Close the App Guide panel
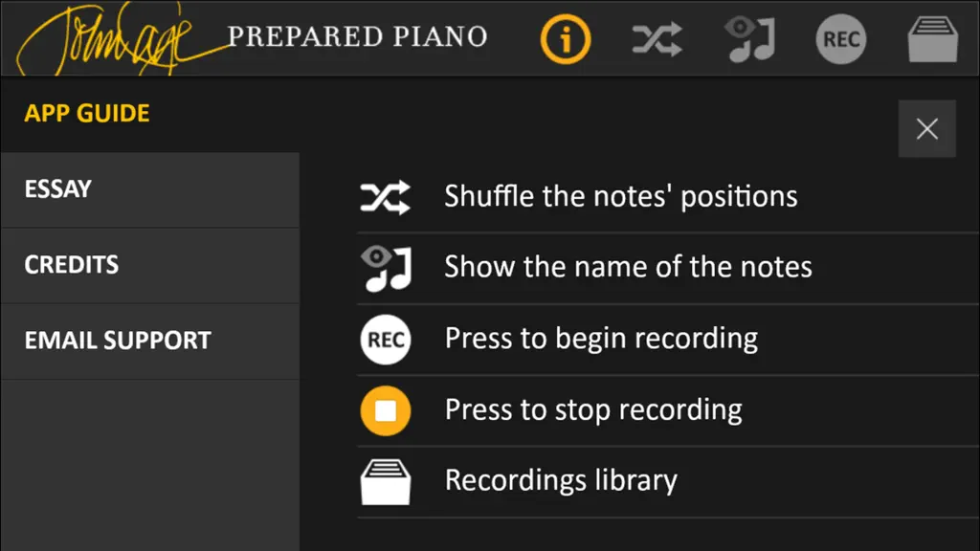This screenshot has width=980, height=551. pos(926,129)
